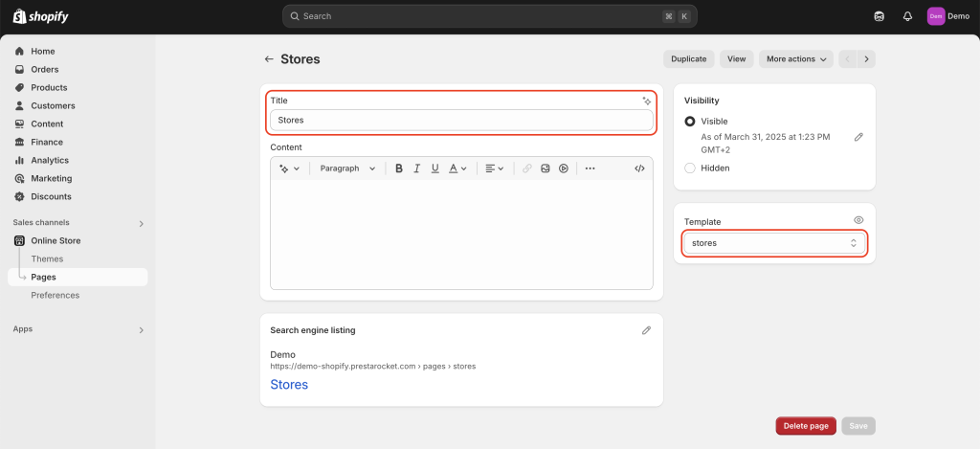980x449 pixels.
Task: Click the Online Store channel icon
Action: [19, 240]
